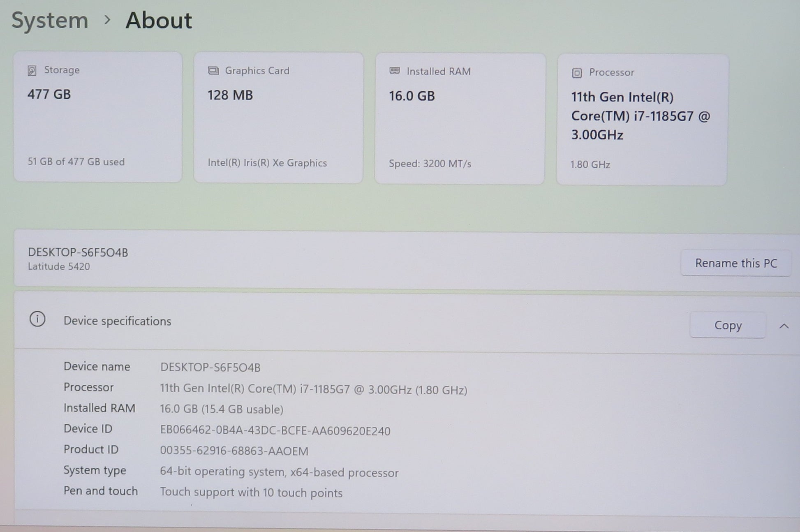Click the Graphics Card icon
Screen dimensions: 800x532
pos(213,71)
